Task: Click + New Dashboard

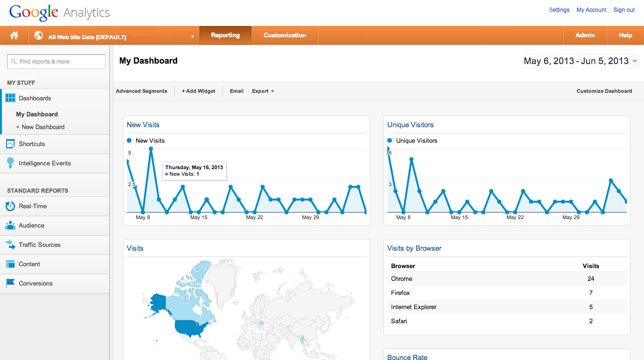Action: coord(40,127)
